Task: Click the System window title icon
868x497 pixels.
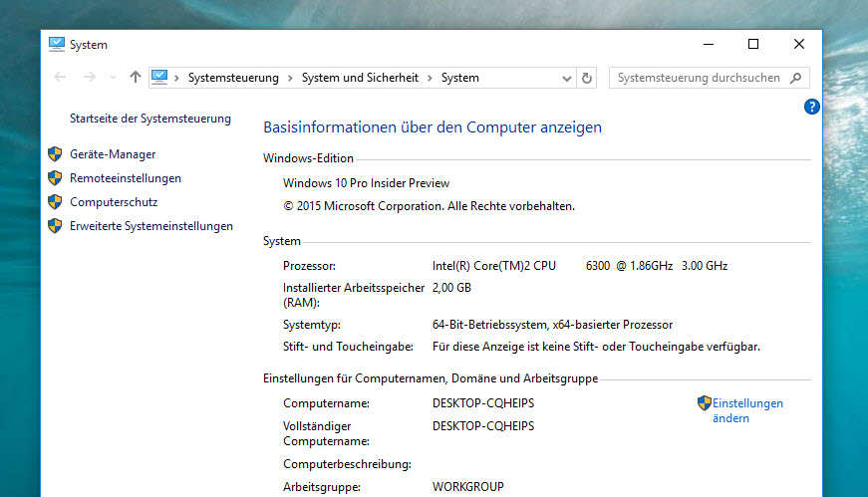Action: (57, 44)
